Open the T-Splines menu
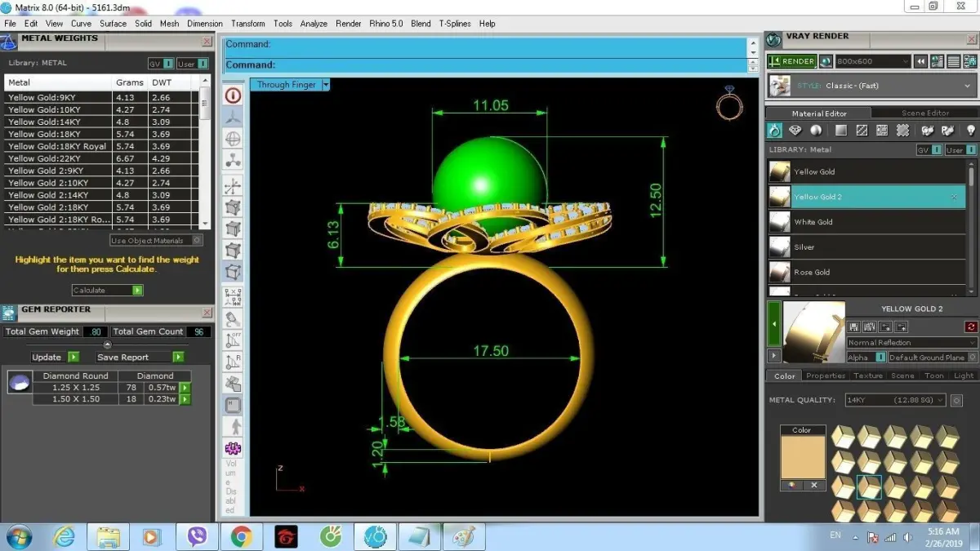 (x=454, y=24)
